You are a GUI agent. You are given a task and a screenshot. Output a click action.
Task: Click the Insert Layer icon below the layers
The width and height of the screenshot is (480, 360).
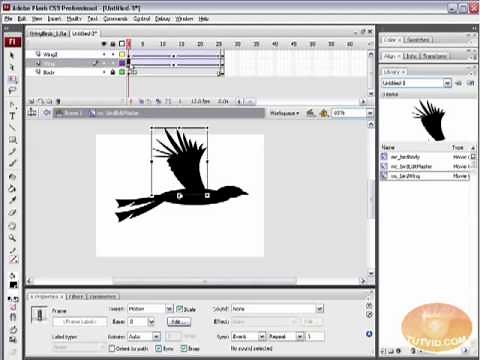tap(32, 101)
